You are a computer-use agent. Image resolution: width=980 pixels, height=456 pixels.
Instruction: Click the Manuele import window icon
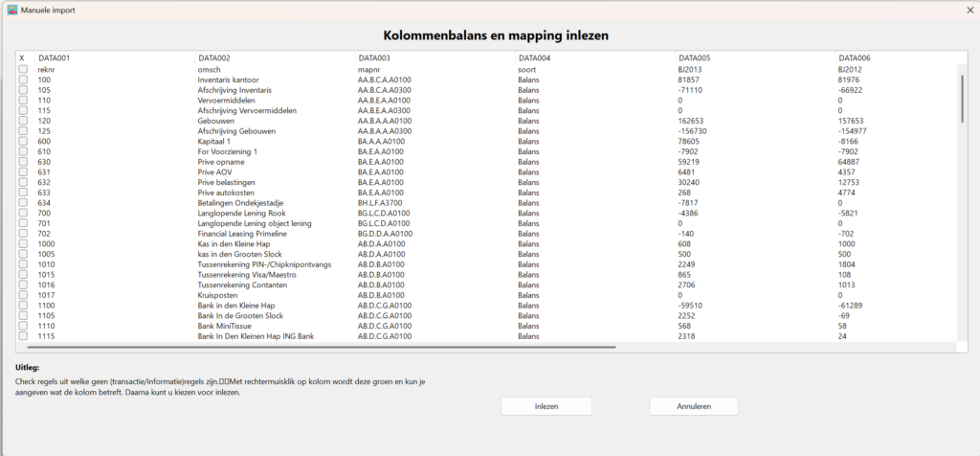point(12,9)
